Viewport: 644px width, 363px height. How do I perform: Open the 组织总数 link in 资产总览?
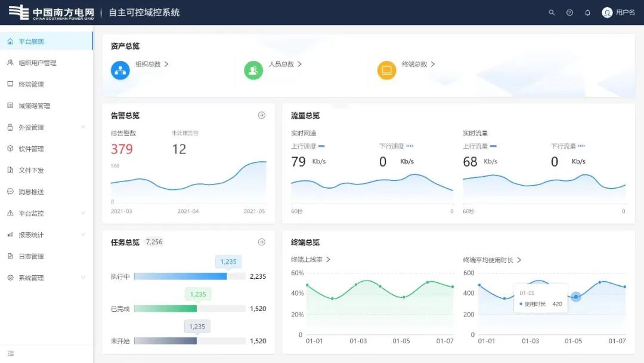[149, 64]
